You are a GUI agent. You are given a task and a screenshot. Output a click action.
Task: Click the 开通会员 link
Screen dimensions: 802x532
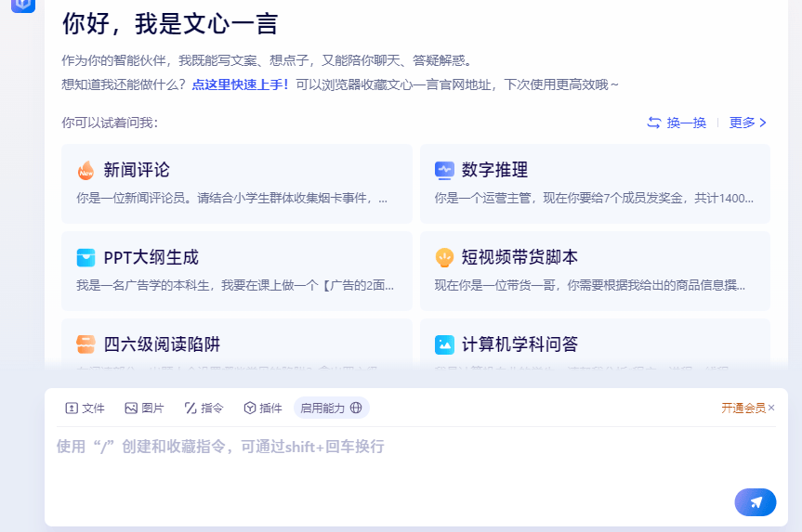(x=743, y=408)
